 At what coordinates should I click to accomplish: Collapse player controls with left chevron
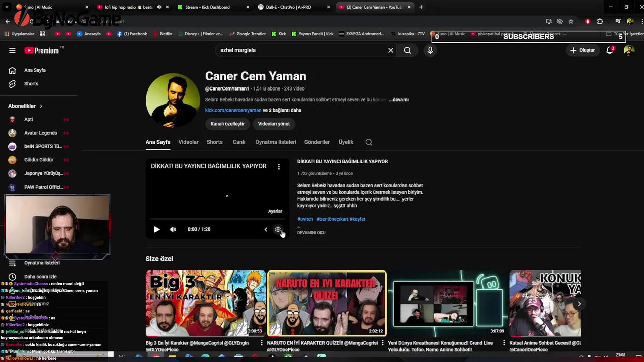[x=266, y=229]
